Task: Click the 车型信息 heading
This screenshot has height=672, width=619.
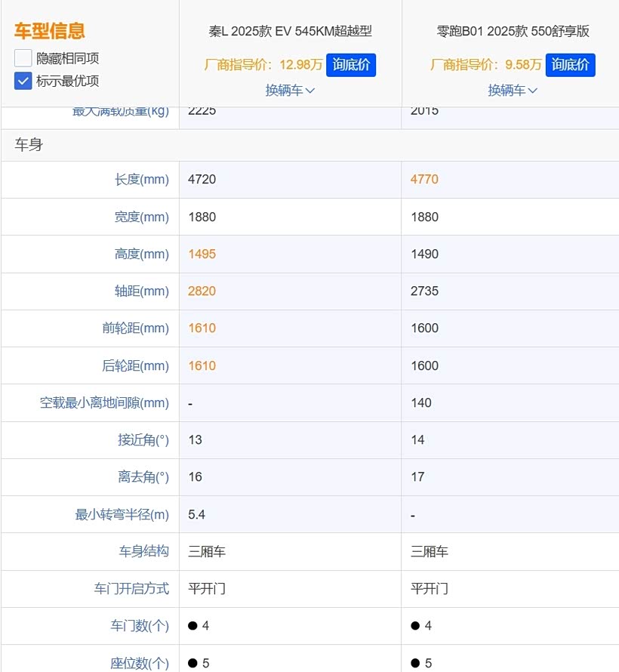Action: (x=49, y=31)
